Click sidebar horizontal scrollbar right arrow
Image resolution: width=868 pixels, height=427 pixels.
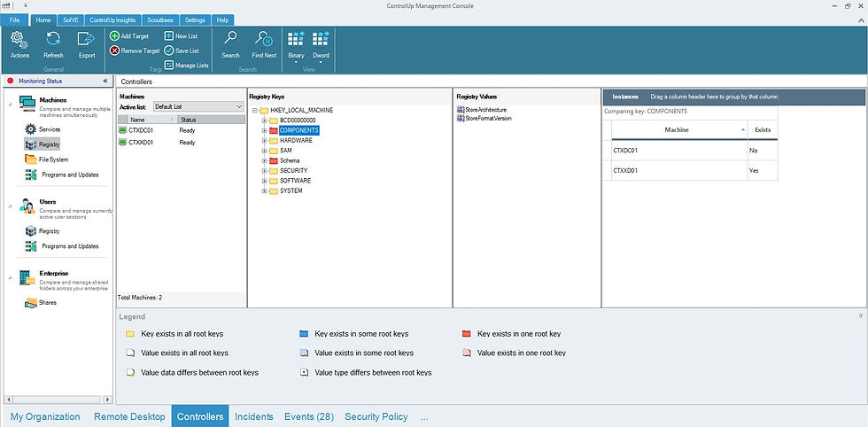(x=107, y=400)
